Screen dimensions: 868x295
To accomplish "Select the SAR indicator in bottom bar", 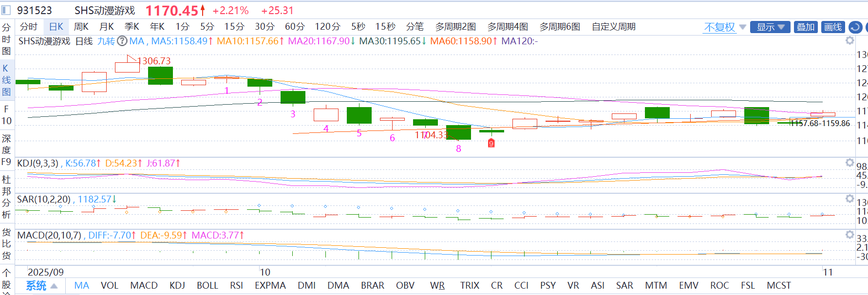I will click(624, 286).
